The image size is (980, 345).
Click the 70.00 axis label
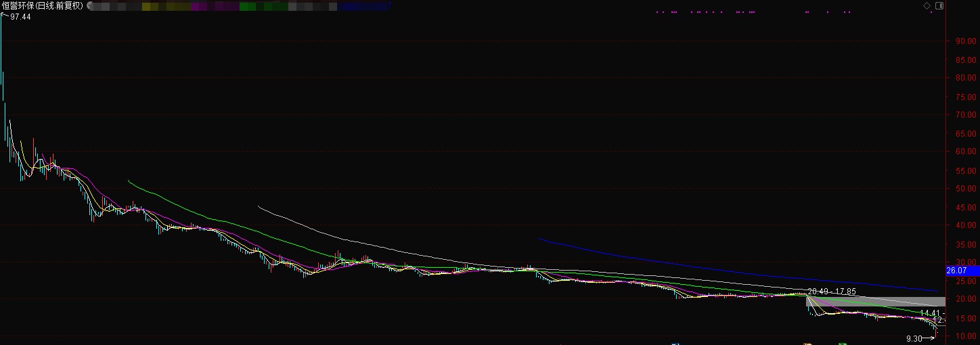pyautogui.click(x=965, y=114)
